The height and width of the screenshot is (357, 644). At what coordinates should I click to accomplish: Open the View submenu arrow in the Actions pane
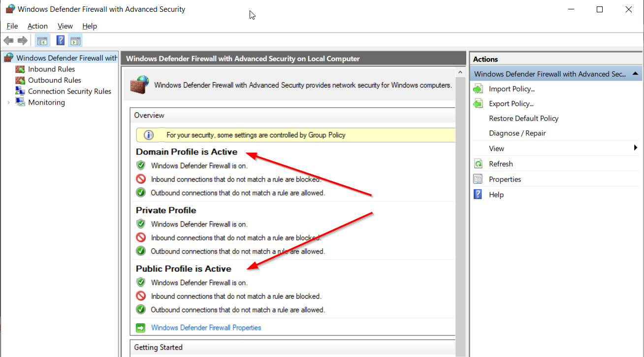[636, 148]
